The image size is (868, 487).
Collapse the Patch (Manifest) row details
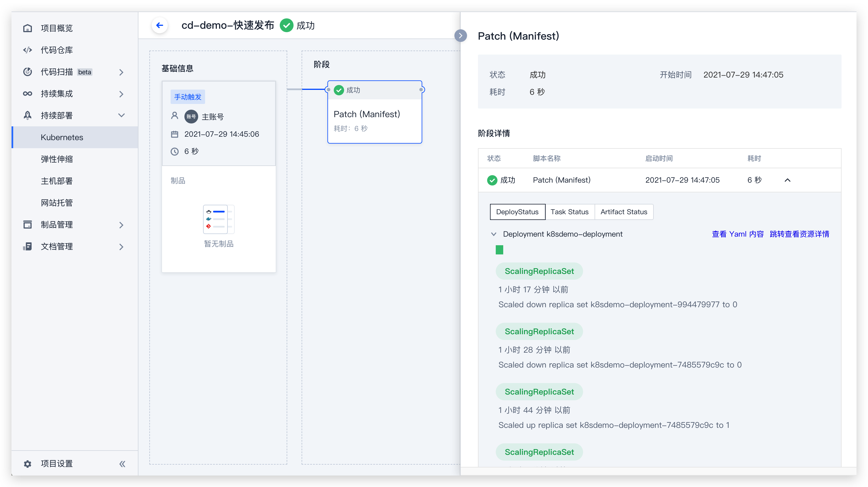[x=788, y=180]
